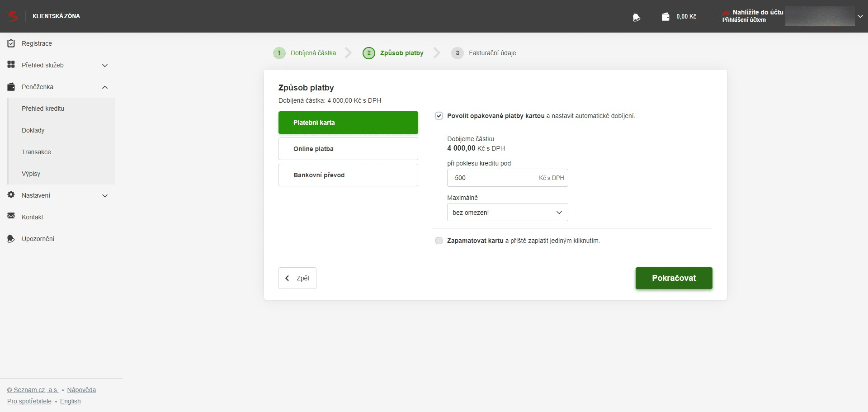868x412 pixels.
Task: Click the Registrace clipboard icon
Action: click(11, 43)
